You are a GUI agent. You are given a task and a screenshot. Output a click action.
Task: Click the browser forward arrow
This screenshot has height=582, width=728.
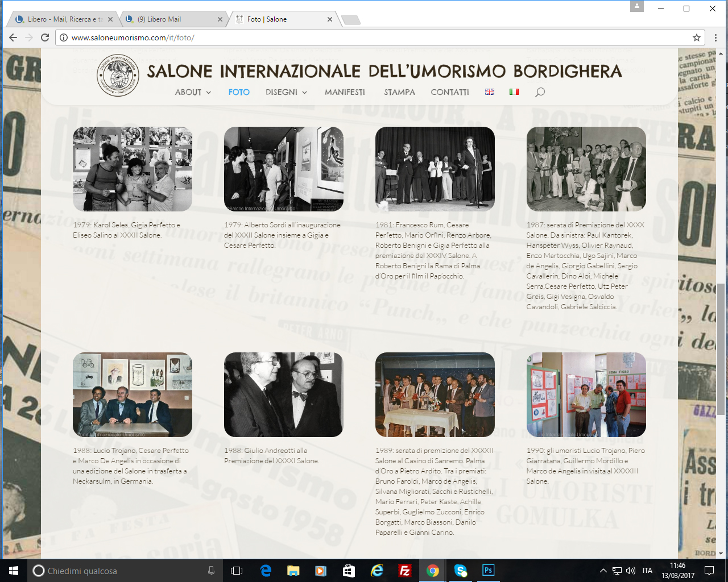tap(29, 38)
